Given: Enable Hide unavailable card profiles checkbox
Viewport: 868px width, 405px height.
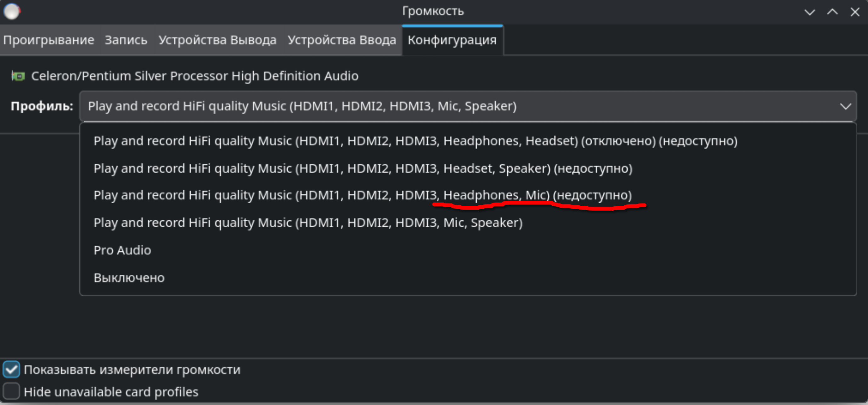Looking at the screenshot, I should tap(11, 391).
